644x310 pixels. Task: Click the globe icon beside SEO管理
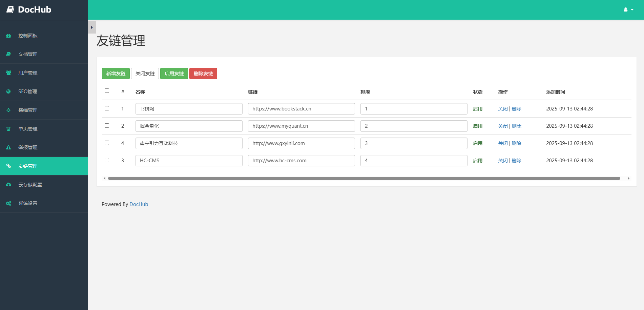click(8, 91)
